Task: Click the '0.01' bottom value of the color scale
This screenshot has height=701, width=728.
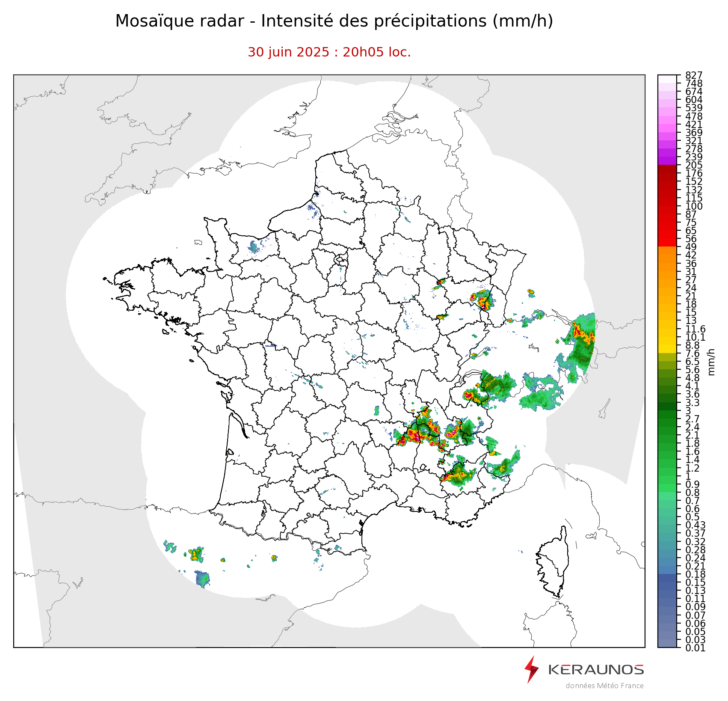Action: (x=695, y=648)
